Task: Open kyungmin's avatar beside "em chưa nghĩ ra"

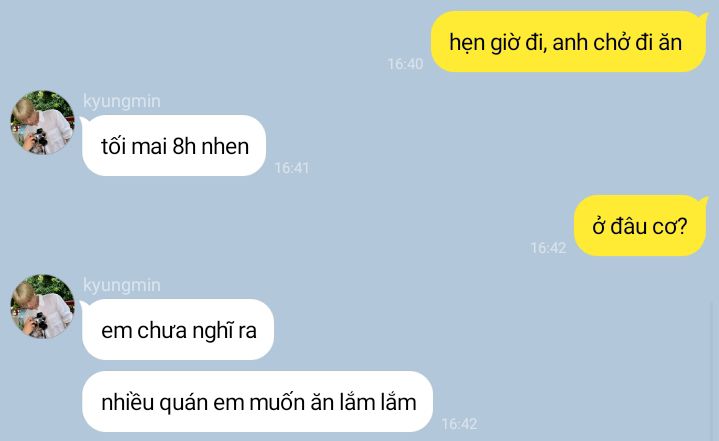Action: click(42, 307)
